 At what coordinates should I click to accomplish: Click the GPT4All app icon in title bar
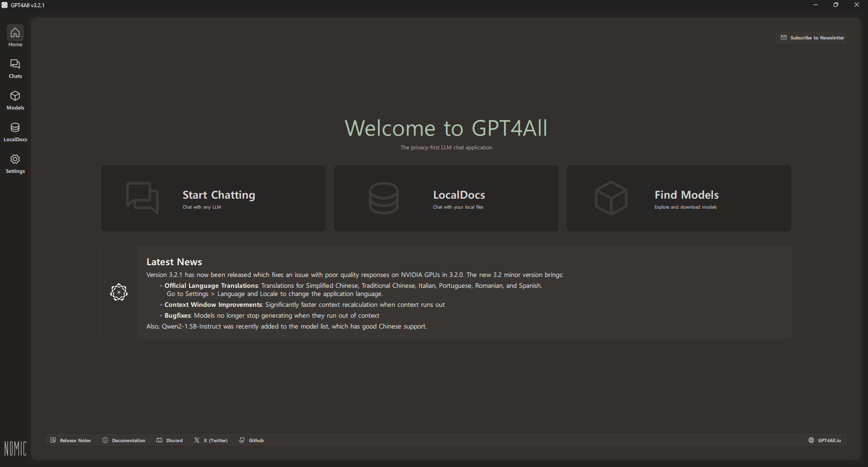tap(5, 5)
